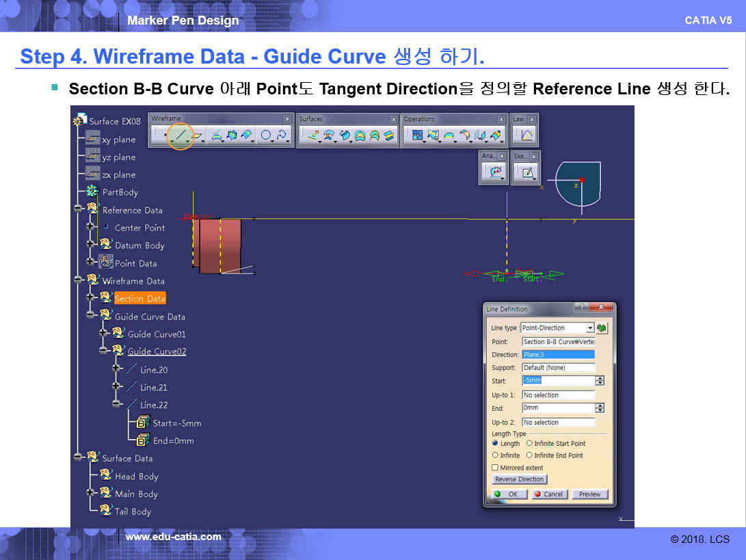Image resolution: width=746 pixels, height=560 pixels.
Task: Enable the Mirrored extent checkbox
Action: click(x=495, y=468)
